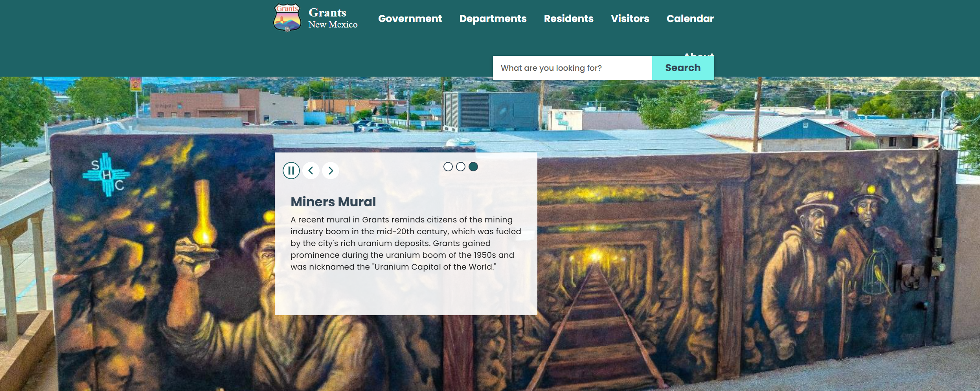
Task: Expand the Residents navigation item
Action: [568, 18]
